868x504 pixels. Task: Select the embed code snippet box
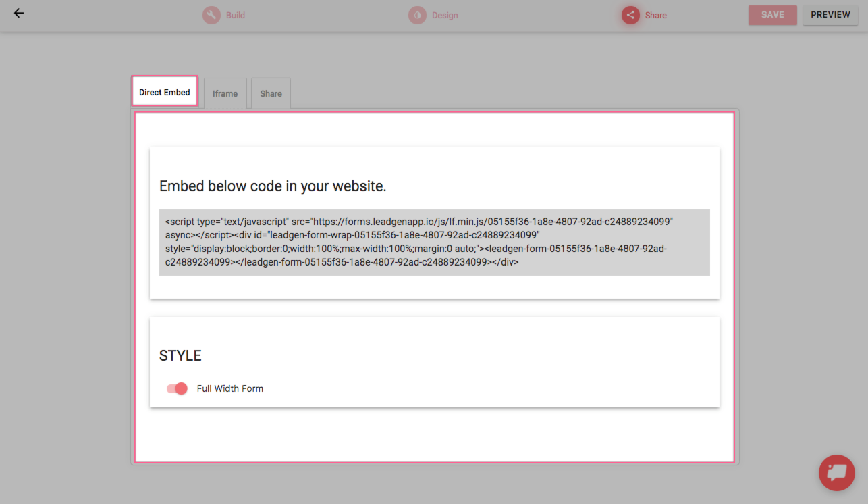click(x=435, y=242)
